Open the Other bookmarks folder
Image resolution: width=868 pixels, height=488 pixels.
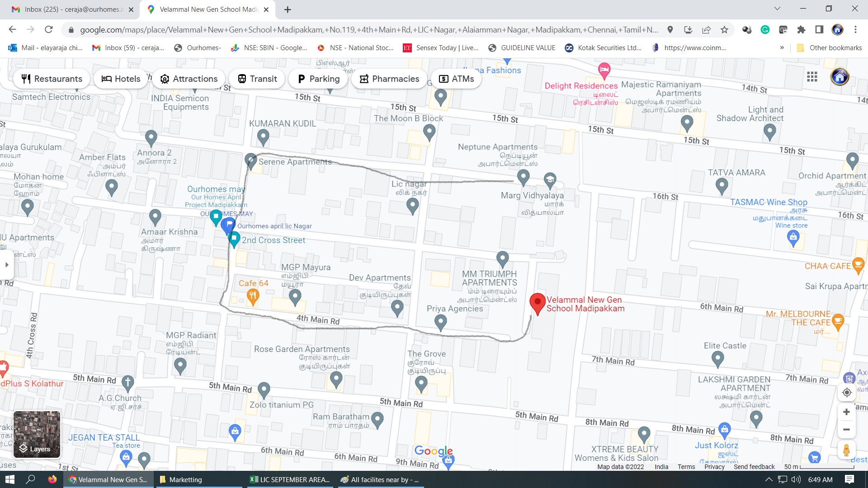[829, 48]
